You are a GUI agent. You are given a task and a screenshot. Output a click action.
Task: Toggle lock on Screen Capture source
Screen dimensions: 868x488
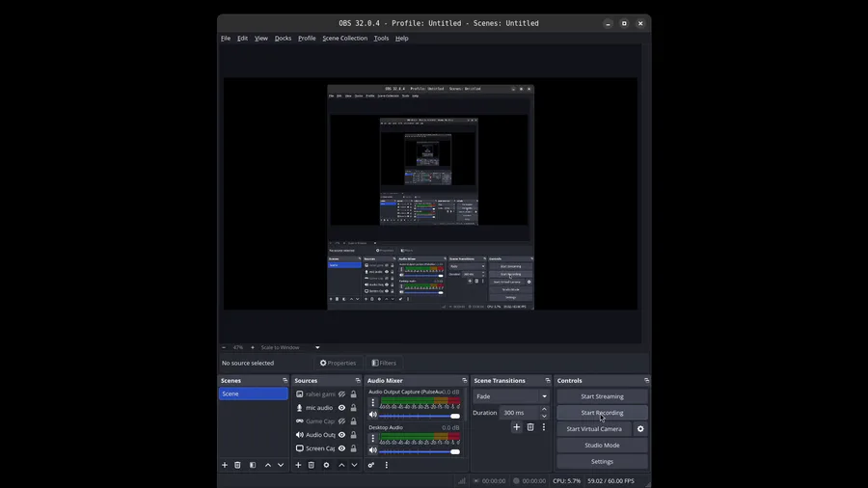(354, 448)
